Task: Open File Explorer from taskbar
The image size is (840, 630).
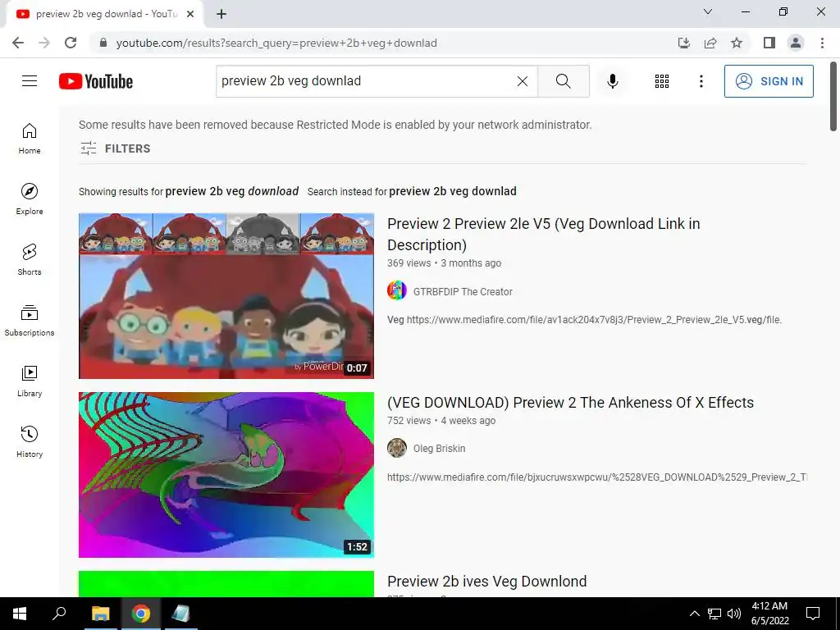Action: (x=101, y=614)
